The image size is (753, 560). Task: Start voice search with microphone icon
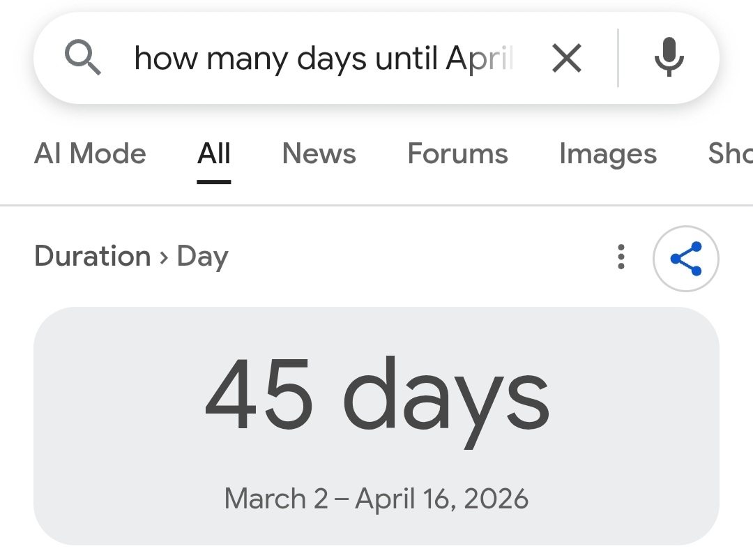click(669, 57)
